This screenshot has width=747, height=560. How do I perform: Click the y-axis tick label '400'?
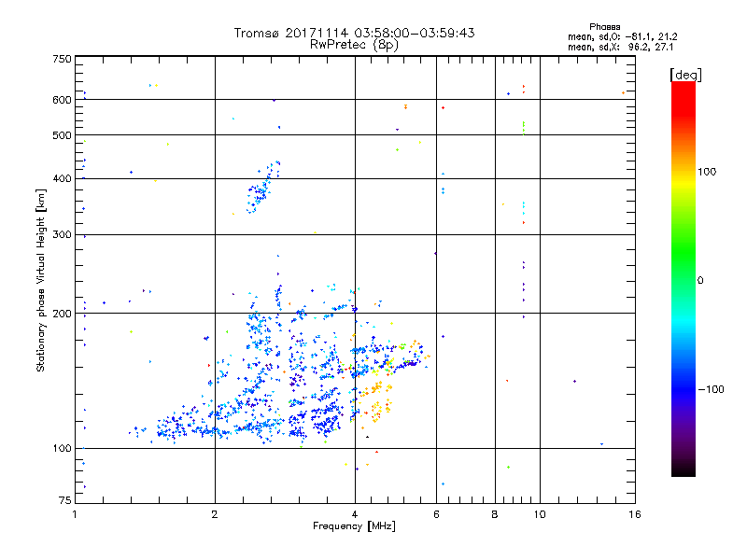coord(62,179)
